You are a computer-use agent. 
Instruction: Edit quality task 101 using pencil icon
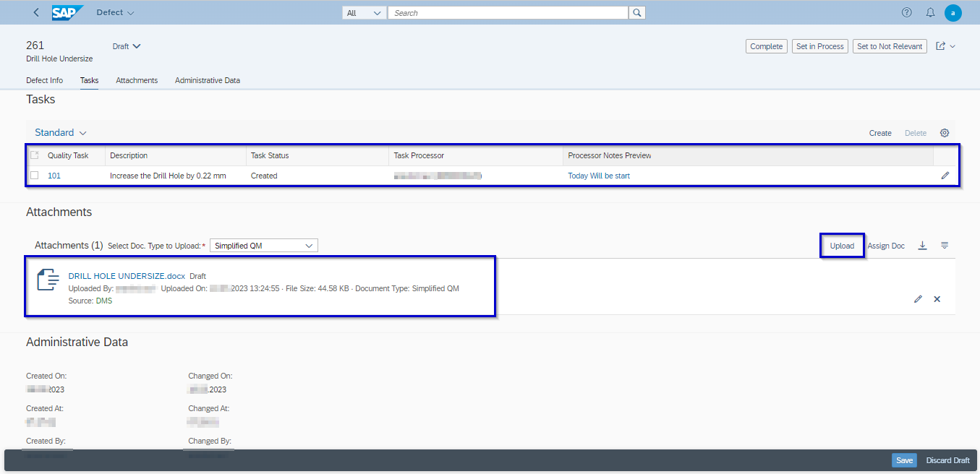(945, 175)
